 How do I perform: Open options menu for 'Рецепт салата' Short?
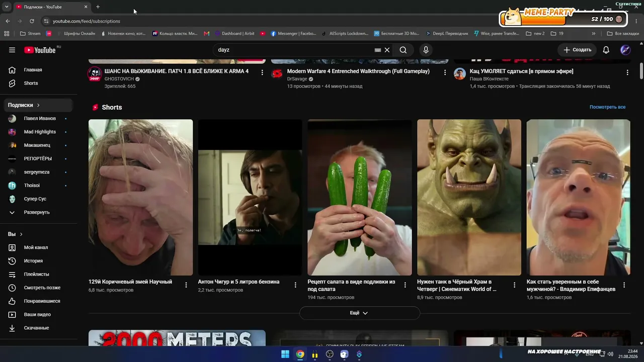point(405,285)
